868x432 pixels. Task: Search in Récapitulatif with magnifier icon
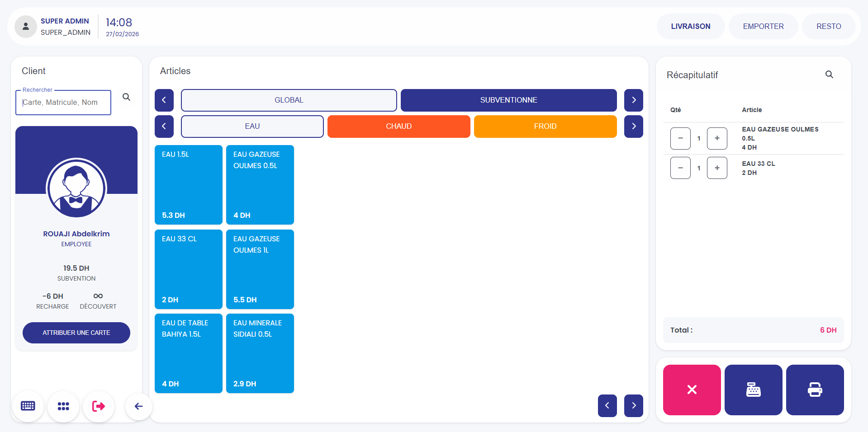click(829, 75)
